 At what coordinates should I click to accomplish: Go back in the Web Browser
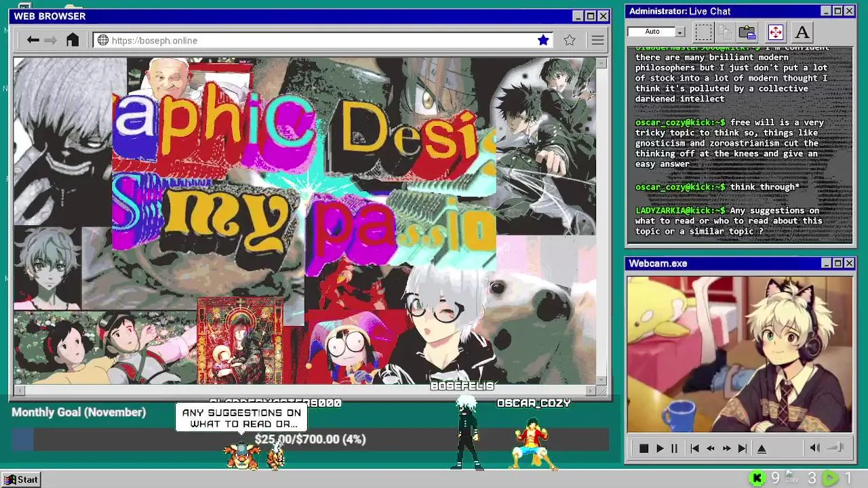tap(33, 40)
